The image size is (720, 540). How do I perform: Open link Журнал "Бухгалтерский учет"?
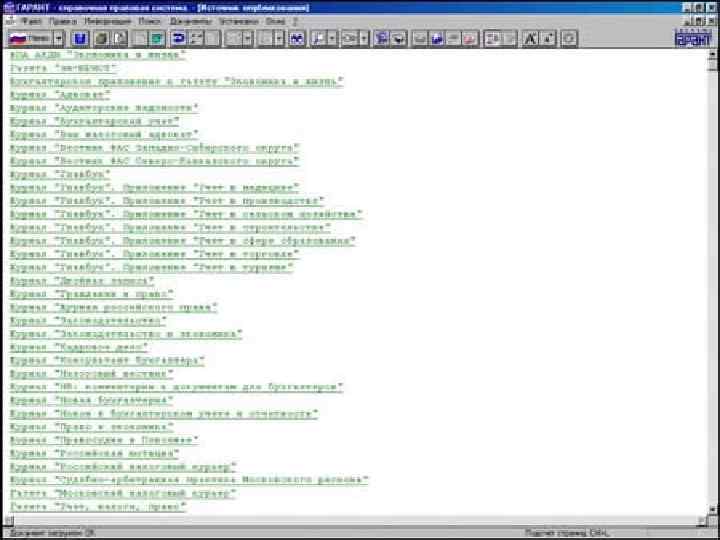[x=95, y=122]
